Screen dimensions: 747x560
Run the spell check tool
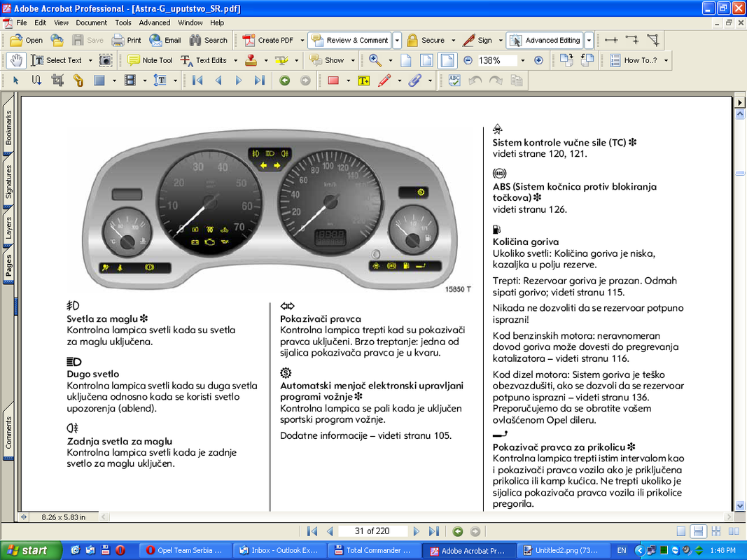click(454, 80)
